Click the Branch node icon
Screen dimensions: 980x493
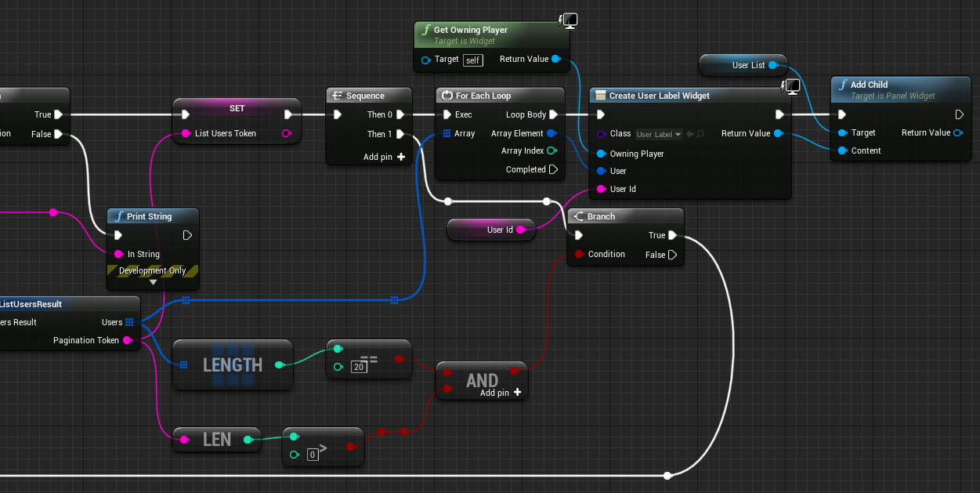579,216
